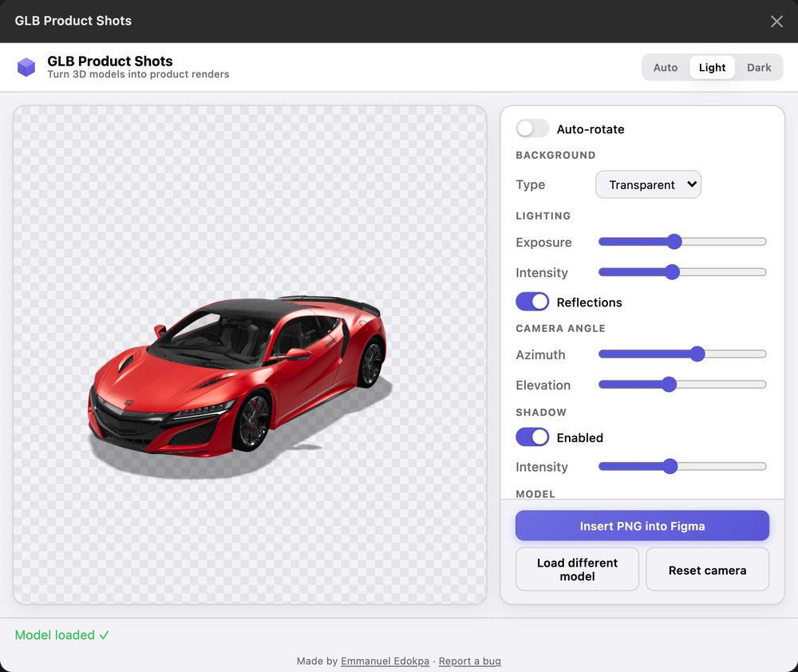Click the Auto-rotate label
798x672 pixels.
[x=591, y=128]
